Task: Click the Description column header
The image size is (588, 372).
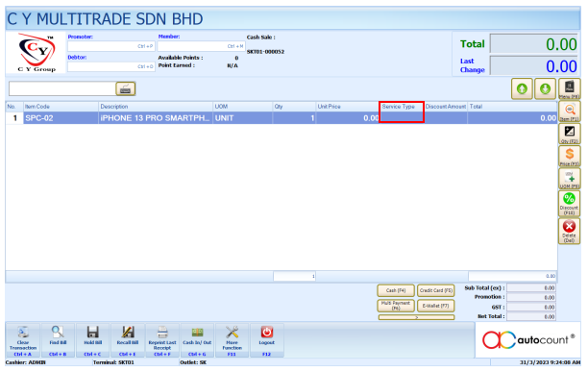Action: tap(156, 107)
